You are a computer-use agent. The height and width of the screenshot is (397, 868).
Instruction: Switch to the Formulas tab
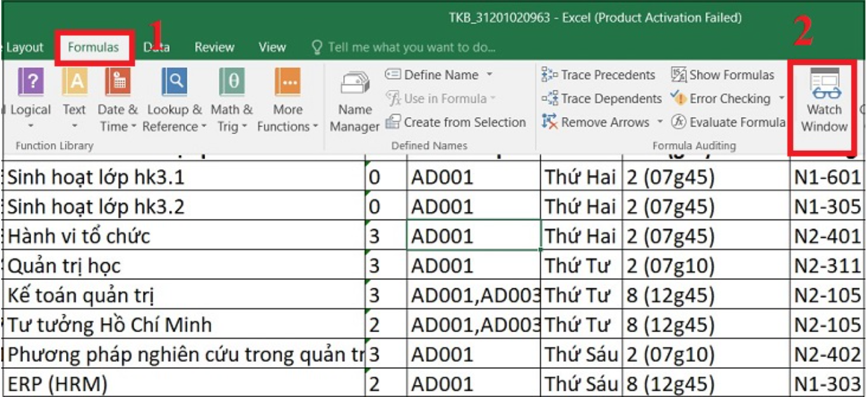[93, 47]
